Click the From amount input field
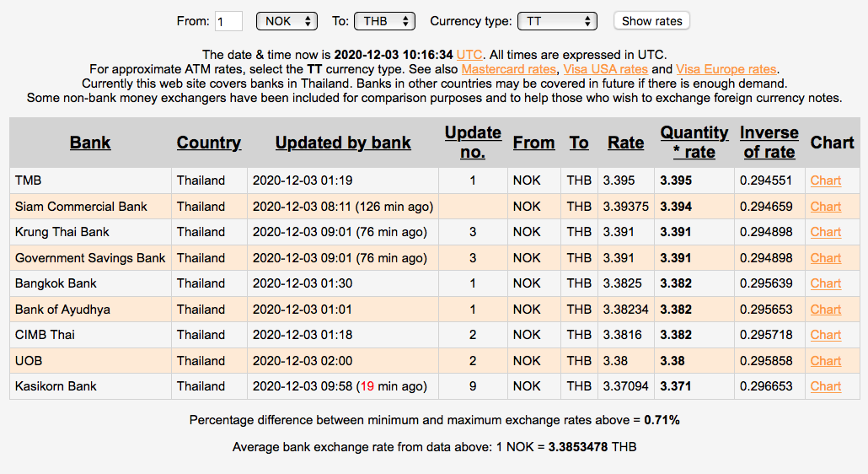This screenshot has height=474, width=868. tap(228, 22)
